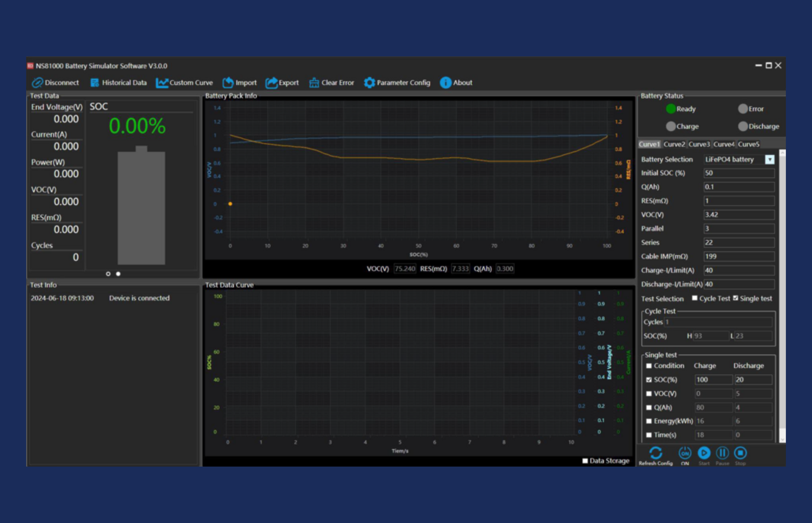Click the Disconnect link icon

tap(37, 83)
